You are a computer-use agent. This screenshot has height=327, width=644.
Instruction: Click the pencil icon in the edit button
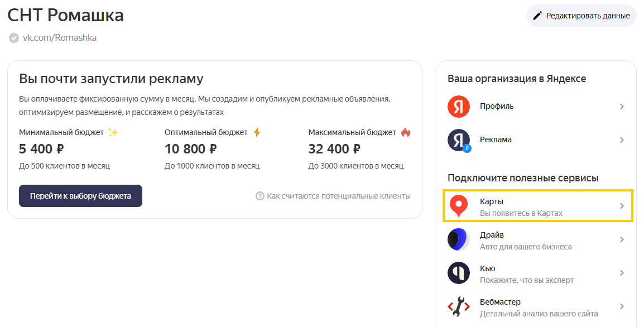coord(537,16)
